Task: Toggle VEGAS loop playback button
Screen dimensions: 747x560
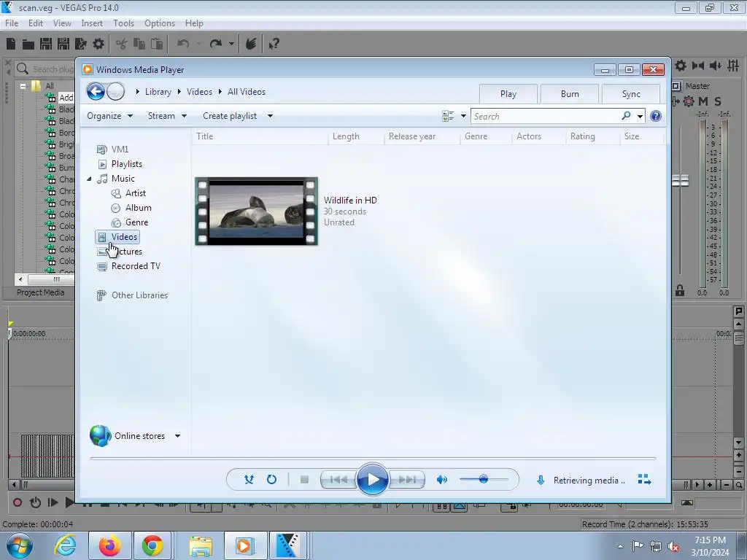Action: [x=35, y=502]
